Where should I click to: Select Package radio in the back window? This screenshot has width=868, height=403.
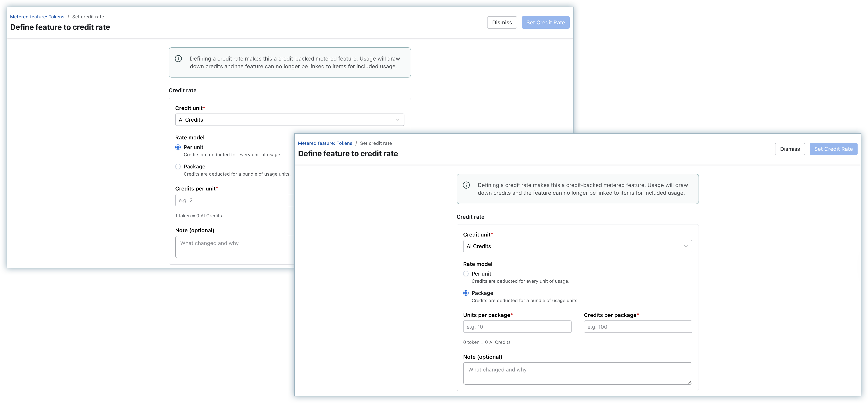(178, 167)
